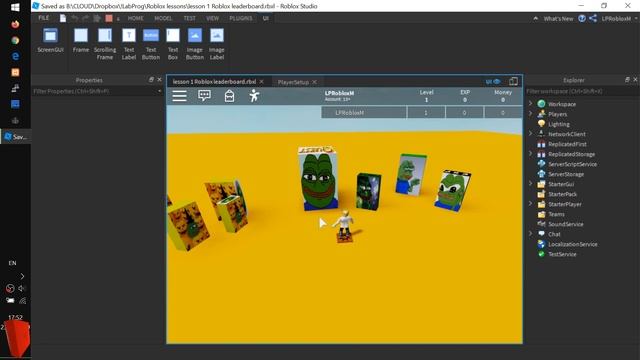The image size is (640, 360).
Task: Switch to the TEST ribbon tab
Action: (x=189, y=18)
